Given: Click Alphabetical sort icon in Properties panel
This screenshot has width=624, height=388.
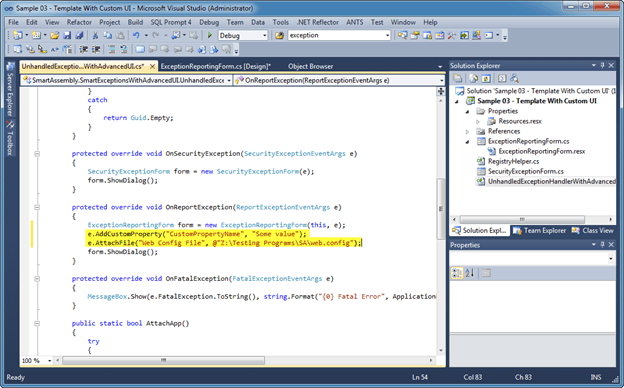Looking at the screenshot, I should [x=470, y=273].
